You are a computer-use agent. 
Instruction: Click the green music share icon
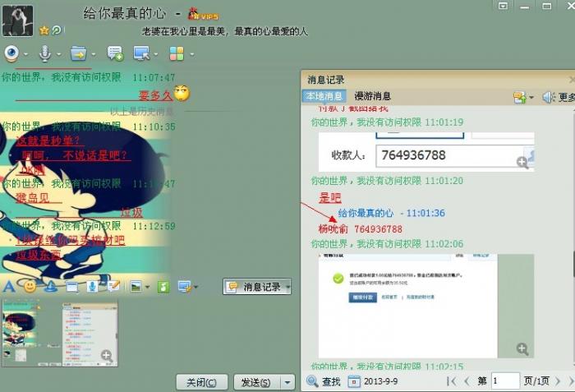pos(163,287)
